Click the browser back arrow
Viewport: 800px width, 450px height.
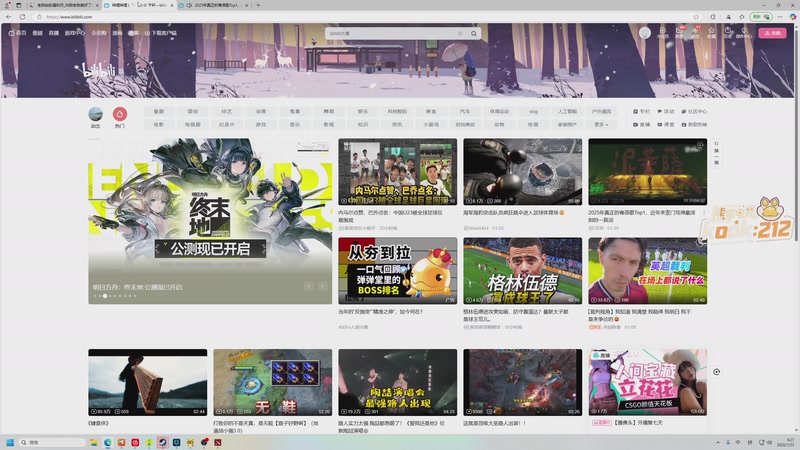point(9,17)
